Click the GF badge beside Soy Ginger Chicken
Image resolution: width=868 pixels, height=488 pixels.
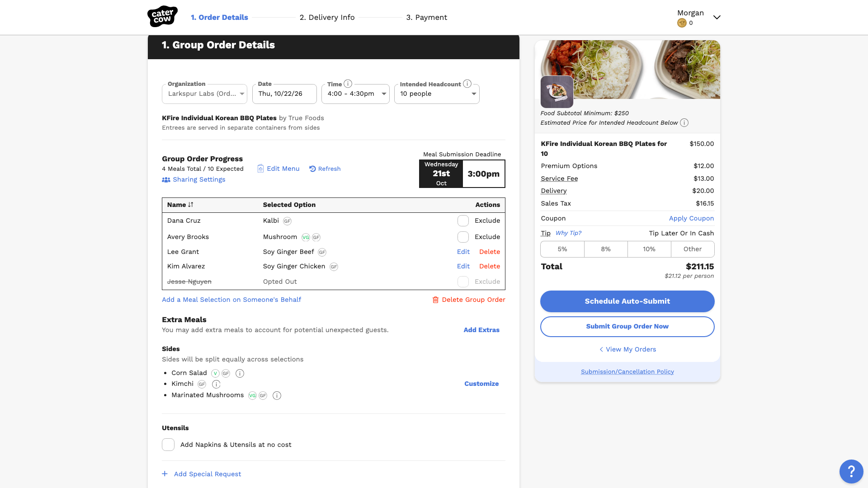click(334, 267)
